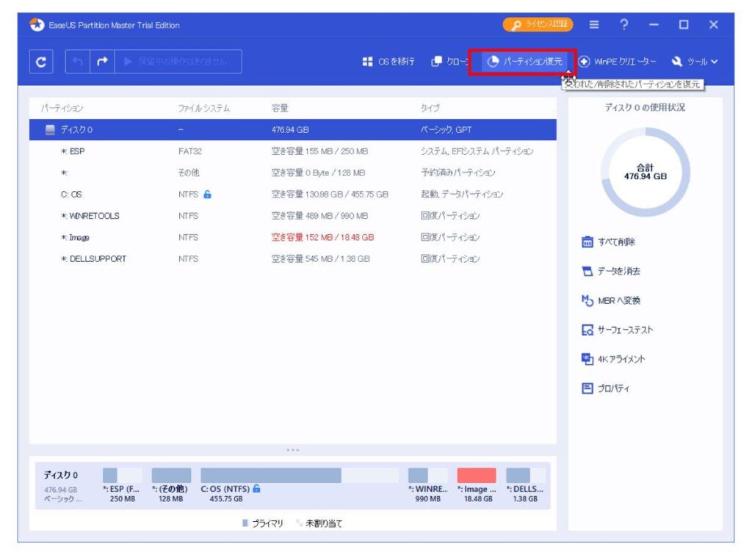The width and height of the screenshot is (752, 560).
Task: Click MBRへ変換 action
Action: coord(611,301)
